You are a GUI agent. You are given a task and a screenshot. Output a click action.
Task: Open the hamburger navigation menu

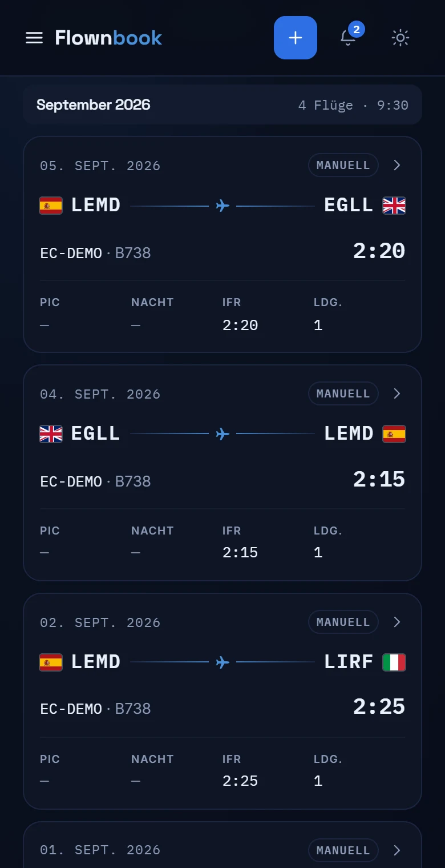(34, 38)
